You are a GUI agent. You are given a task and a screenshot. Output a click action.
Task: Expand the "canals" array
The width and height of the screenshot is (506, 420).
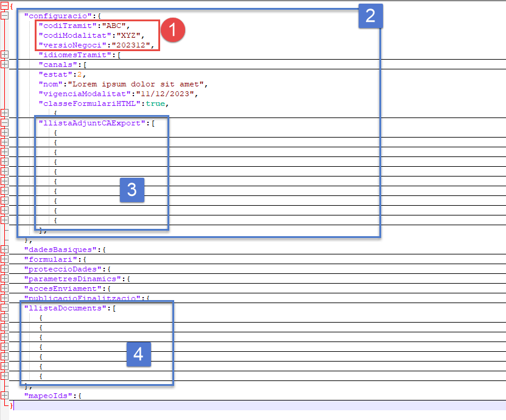[4, 65]
